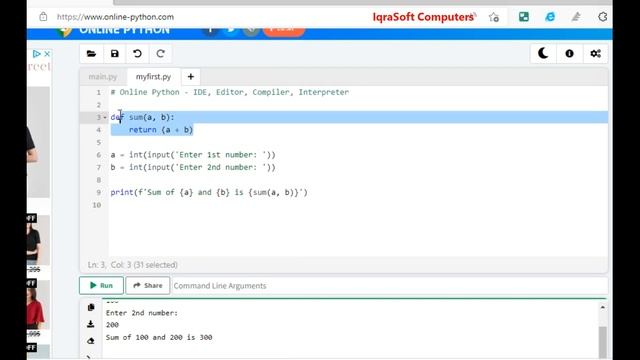This screenshot has height=360, width=640.
Task: Save the file with the floppy disk icon
Action: (114, 53)
